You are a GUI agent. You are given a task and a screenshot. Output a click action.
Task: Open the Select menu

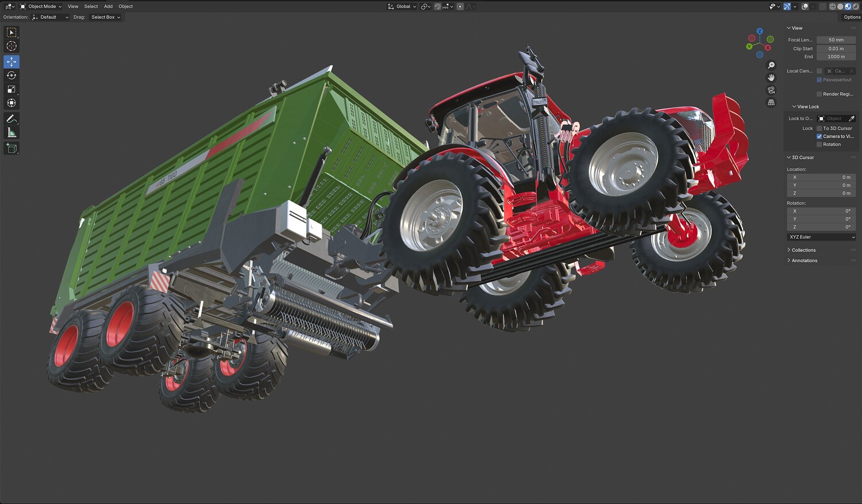click(x=91, y=6)
